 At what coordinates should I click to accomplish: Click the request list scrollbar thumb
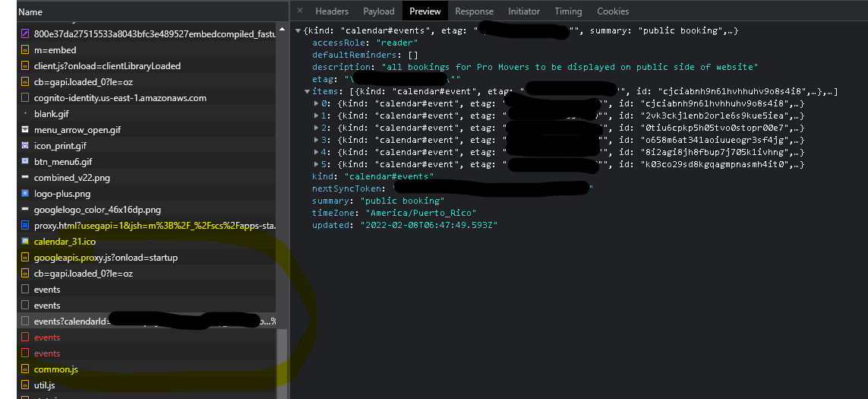(282, 363)
